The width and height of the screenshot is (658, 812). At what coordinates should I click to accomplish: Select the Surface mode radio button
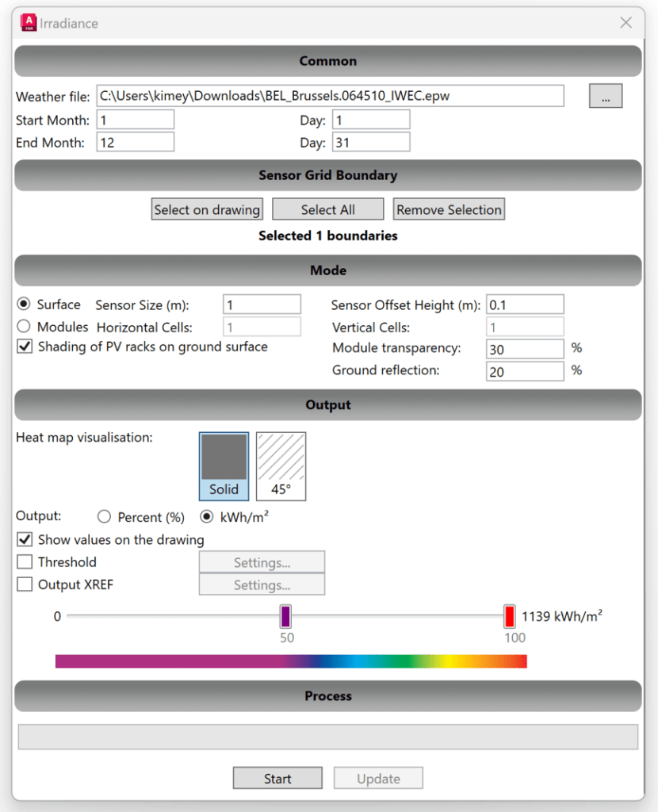pos(24,304)
